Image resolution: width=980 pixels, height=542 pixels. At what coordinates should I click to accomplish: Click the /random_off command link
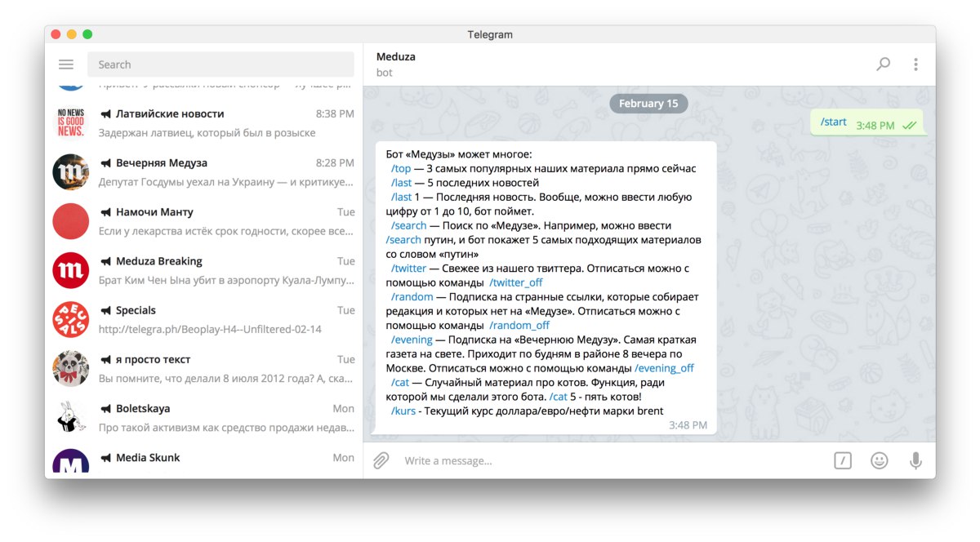pyautogui.click(x=519, y=325)
